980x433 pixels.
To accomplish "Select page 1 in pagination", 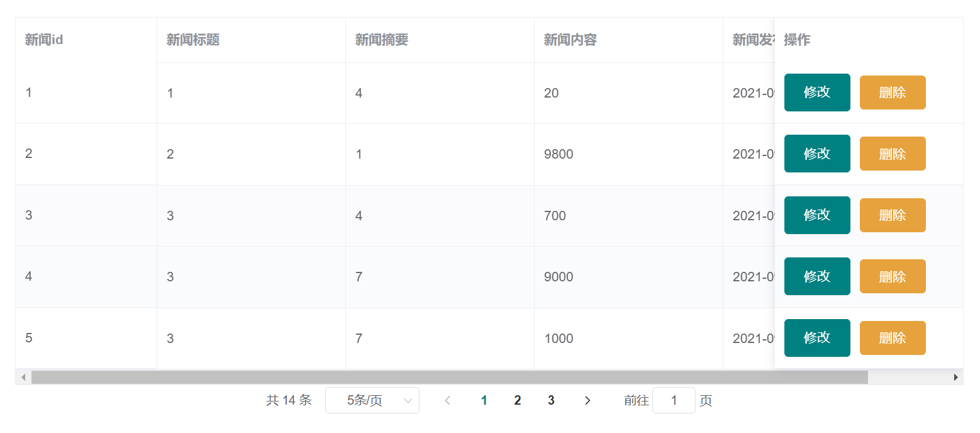I will pyautogui.click(x=484, y=401).
